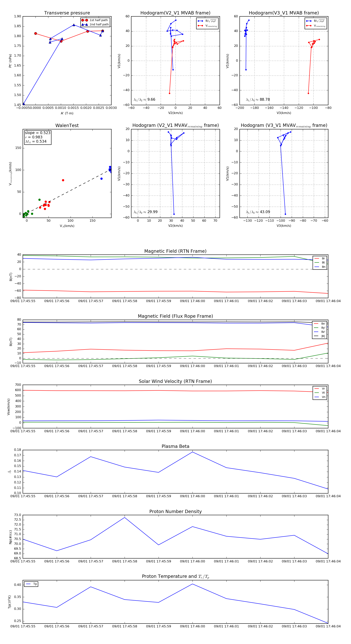Viewport: 351px width, 644px height.
Task: Click the 'slope = 0.523' annotation
Action: [x=37, y=133]
